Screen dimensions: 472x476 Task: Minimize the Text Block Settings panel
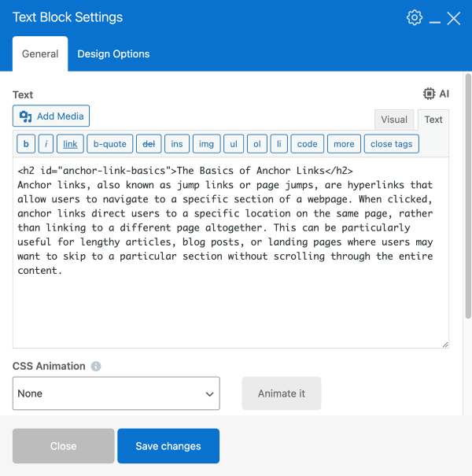[x=435, y=18]
